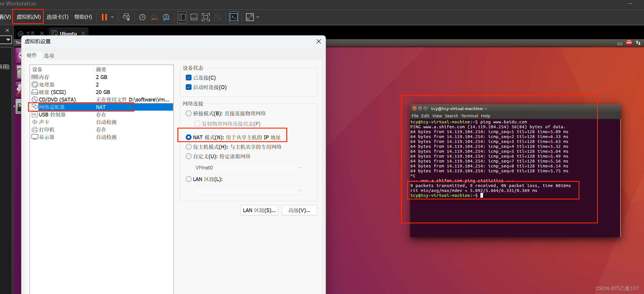Select the 声卡 device row
The height and width of the screenshot is (294, 644).
pos(101,122)
